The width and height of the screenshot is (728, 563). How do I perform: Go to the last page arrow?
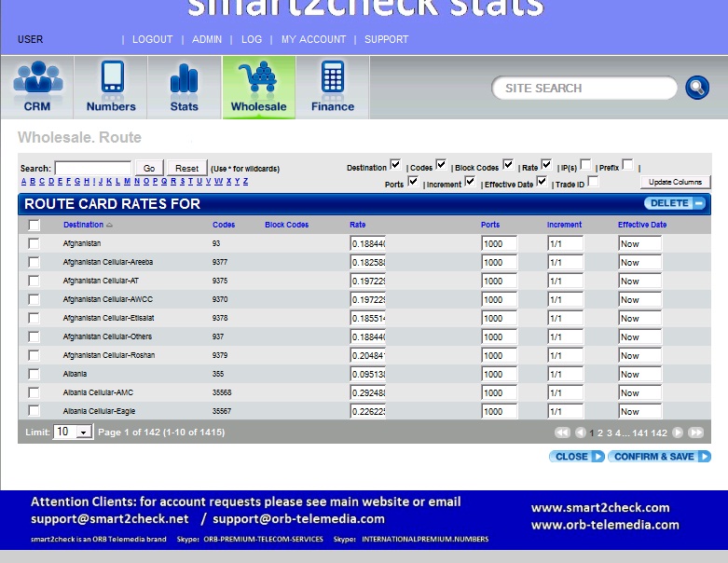pyautogui.click(x=695, y=433)
